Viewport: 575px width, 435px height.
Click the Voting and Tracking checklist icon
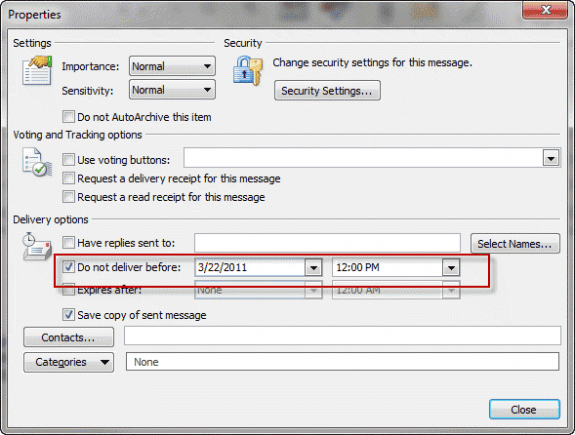click(x=37, y=162)
